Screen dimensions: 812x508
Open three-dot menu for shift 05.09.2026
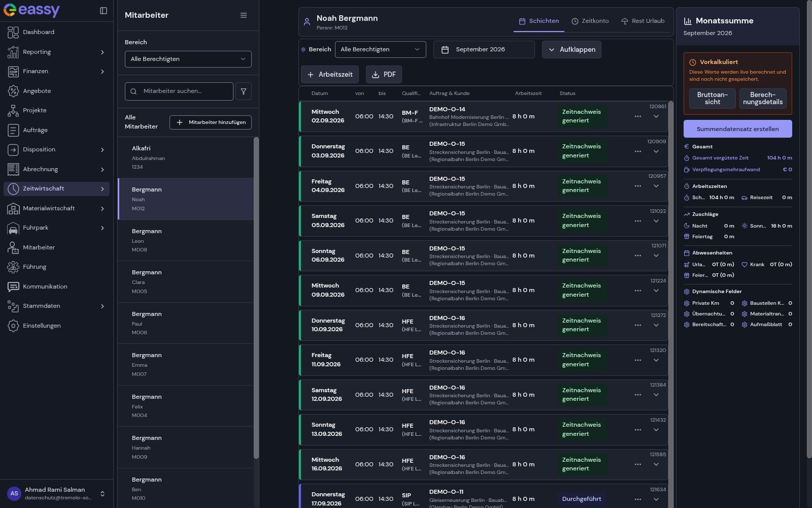(x=638, y=221)
